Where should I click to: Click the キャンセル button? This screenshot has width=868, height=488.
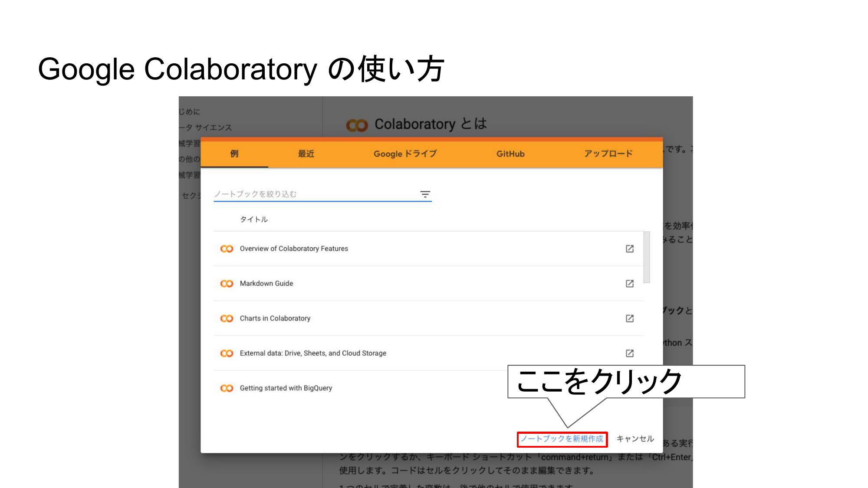pyautogui.click(x=635, y=439)
